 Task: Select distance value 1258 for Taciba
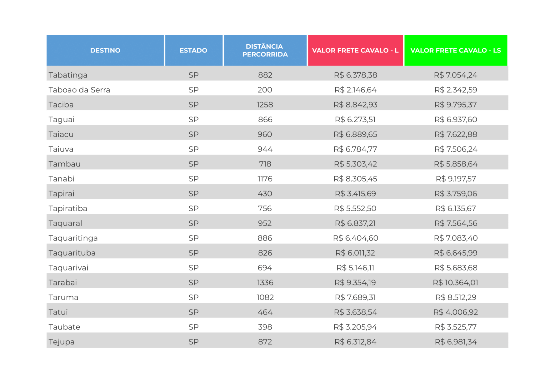pyautogui.click(x=265, y=105)
